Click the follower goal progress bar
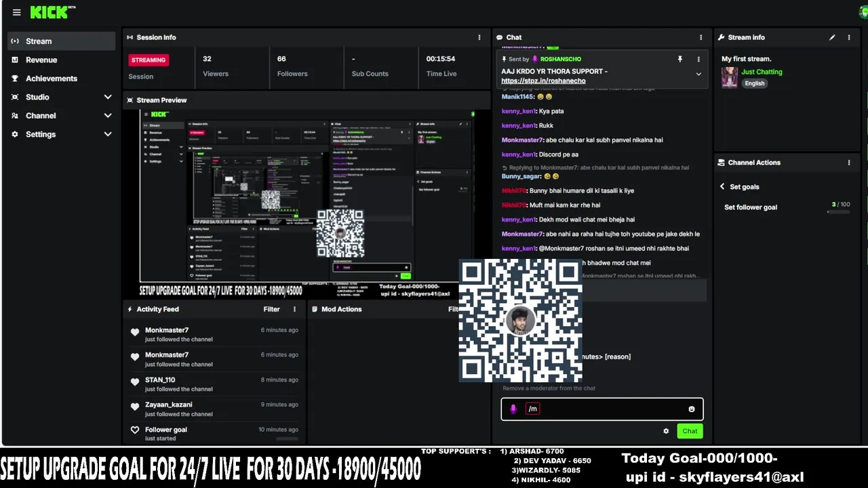Screen dimensions: 868x488 tap(839, 212)
